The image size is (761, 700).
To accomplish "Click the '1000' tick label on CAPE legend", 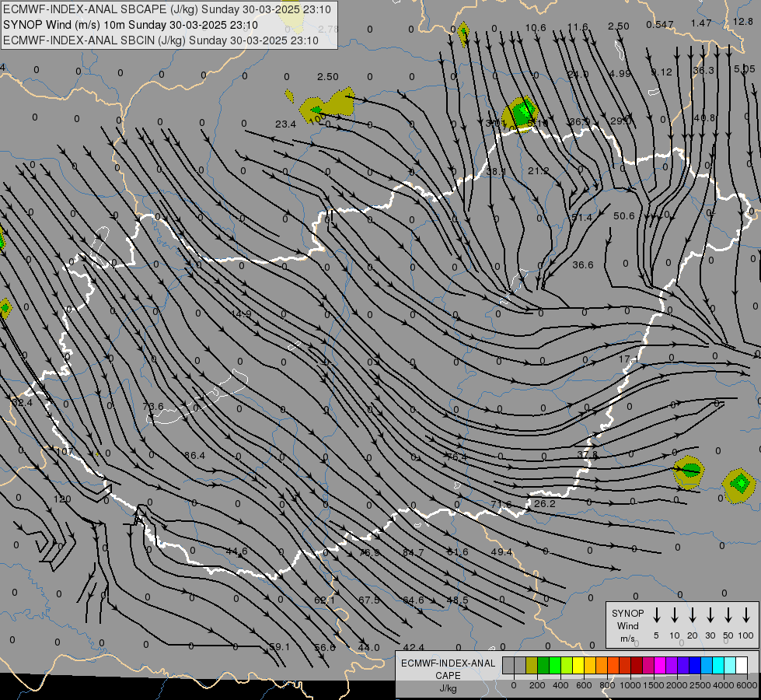I will [630, 685].
